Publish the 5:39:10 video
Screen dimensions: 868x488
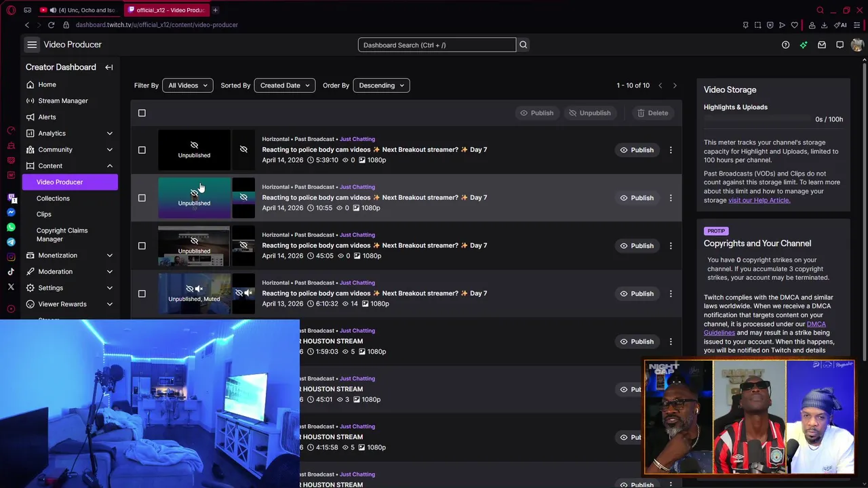click(x=637, y=150)
